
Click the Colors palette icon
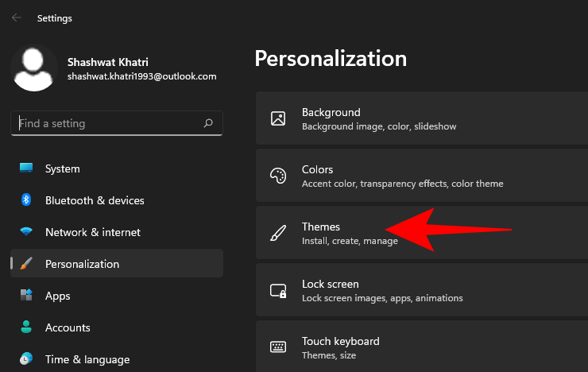pyautogui.click(x=278, y=176)
